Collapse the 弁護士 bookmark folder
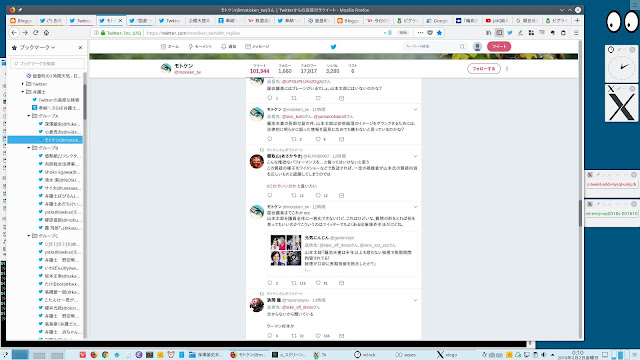The image size is (640, 360). [x=23, y=92]
